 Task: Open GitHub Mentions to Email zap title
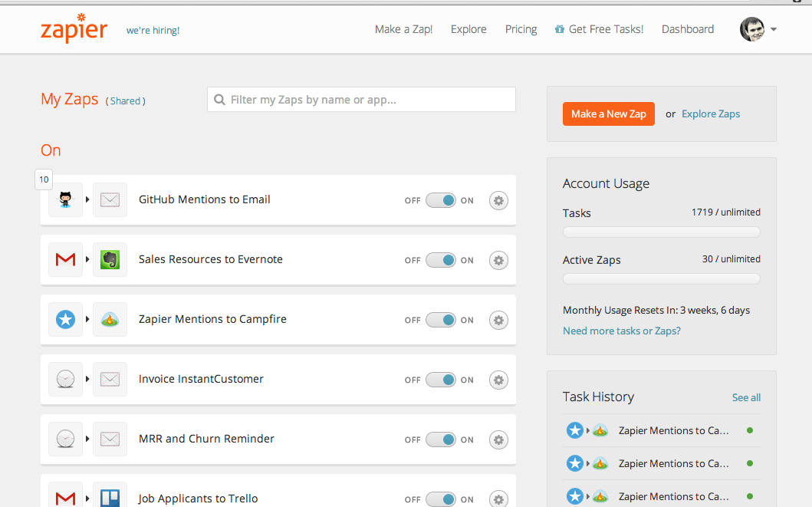[x=205, y=199]
